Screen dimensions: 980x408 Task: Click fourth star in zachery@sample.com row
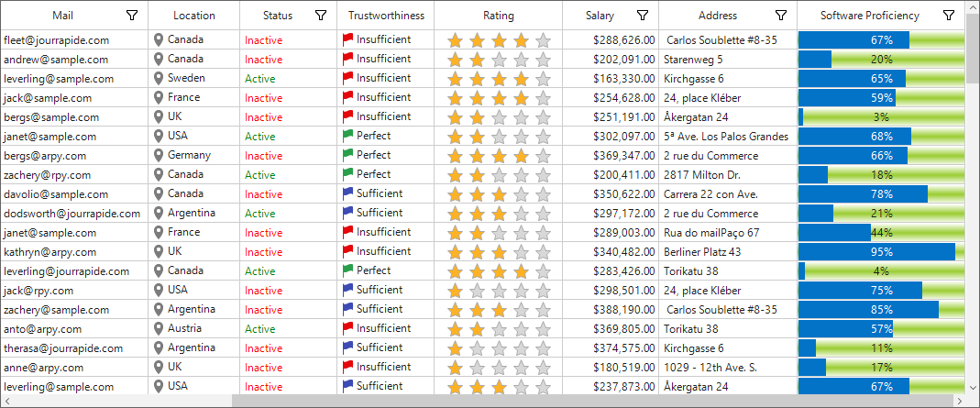522,311
